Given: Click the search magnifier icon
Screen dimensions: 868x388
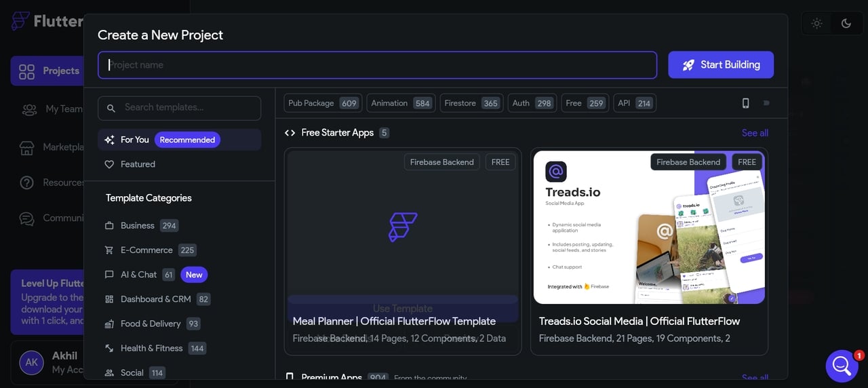Looking at the screenshot, I should coord(111,108).
